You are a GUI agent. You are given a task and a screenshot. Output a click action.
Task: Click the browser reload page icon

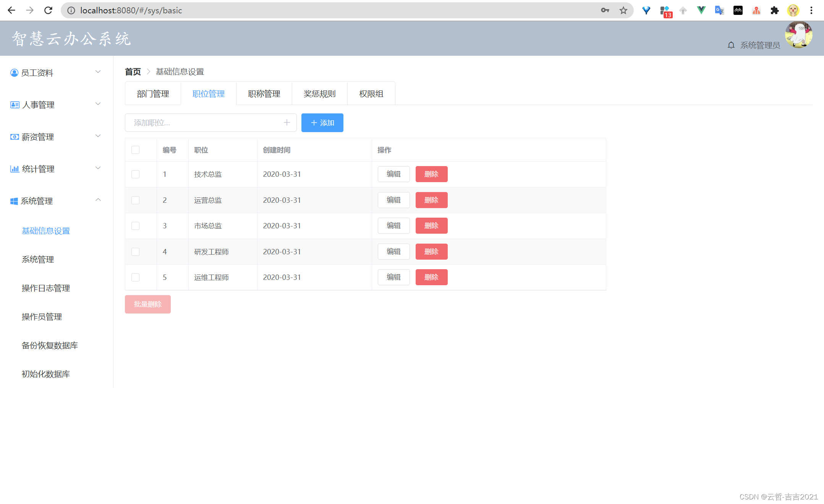point(48,10)
